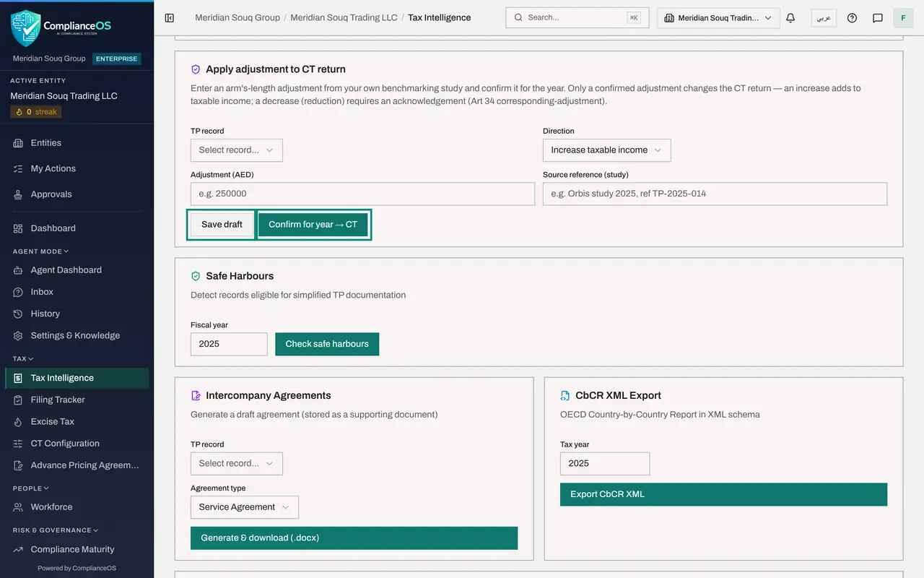This screenshot has width=924, height=578.
Task: Open TP record dropdown under Intercompany Agreements
Action: (236, 464)
